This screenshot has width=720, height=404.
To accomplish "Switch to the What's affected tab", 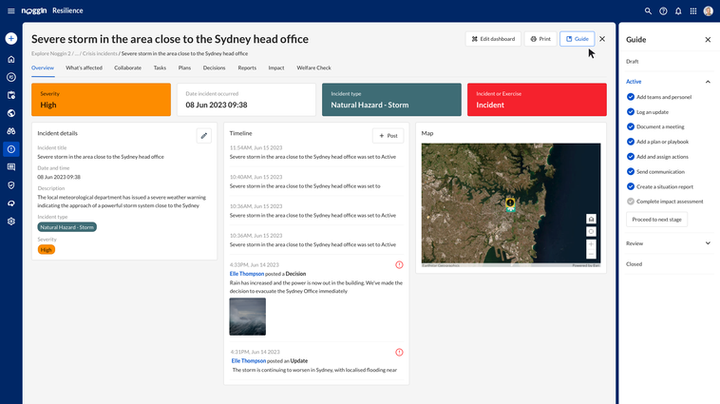I will (x=84, y=68).
